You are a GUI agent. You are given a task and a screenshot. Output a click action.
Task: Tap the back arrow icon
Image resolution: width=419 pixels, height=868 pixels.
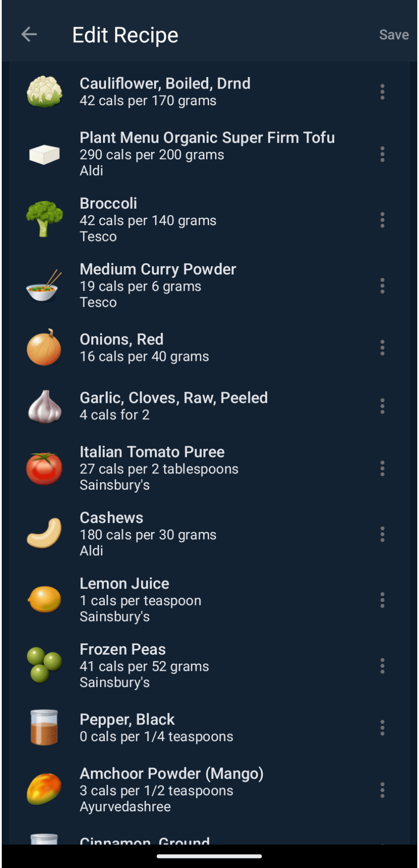(x=29, y=34)
